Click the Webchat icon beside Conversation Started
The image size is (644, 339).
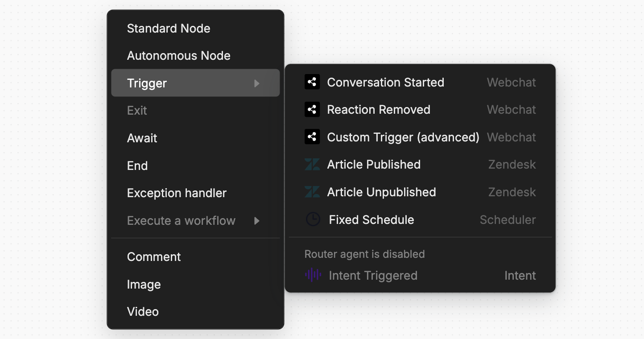click(x=312, y=82)
